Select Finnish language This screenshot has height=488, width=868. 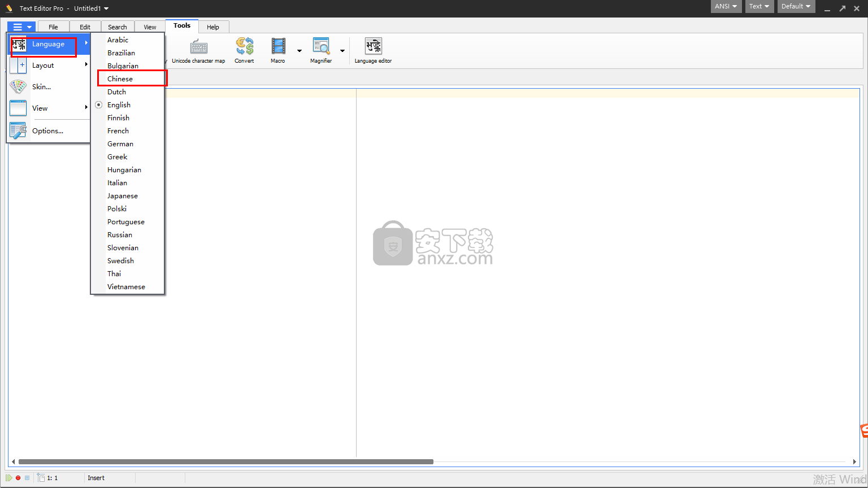click(x=128, y=118)
